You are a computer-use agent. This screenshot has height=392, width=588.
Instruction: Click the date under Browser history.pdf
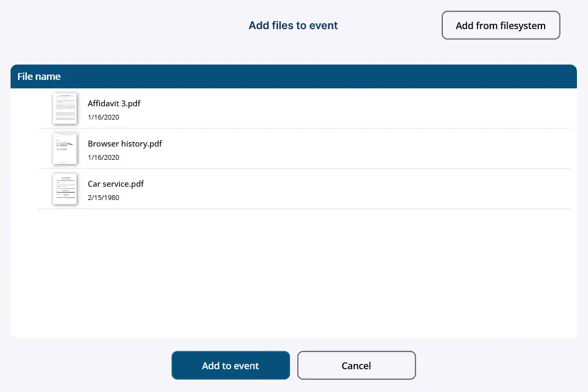pyautogui.click(x=104, y=158)
